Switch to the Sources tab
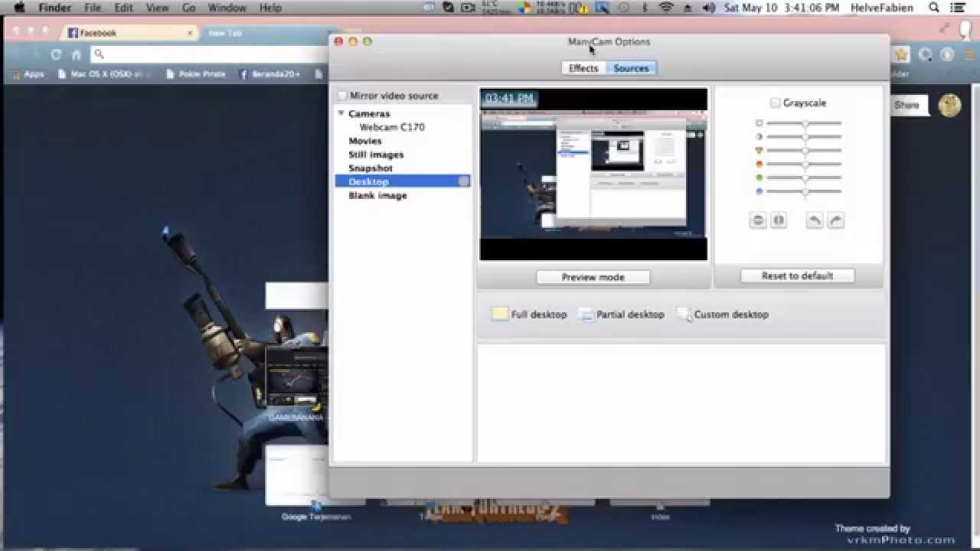The image size is (980, 551). [631, 68]
